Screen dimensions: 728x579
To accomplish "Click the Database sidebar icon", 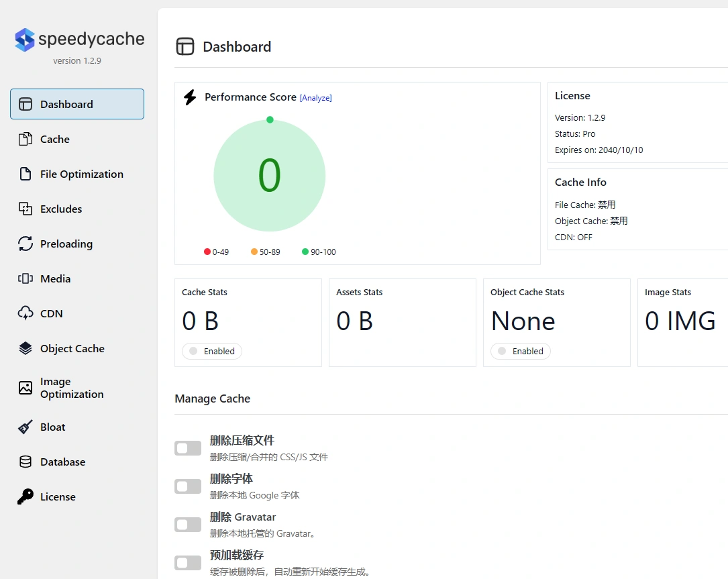I will (24, 462).
